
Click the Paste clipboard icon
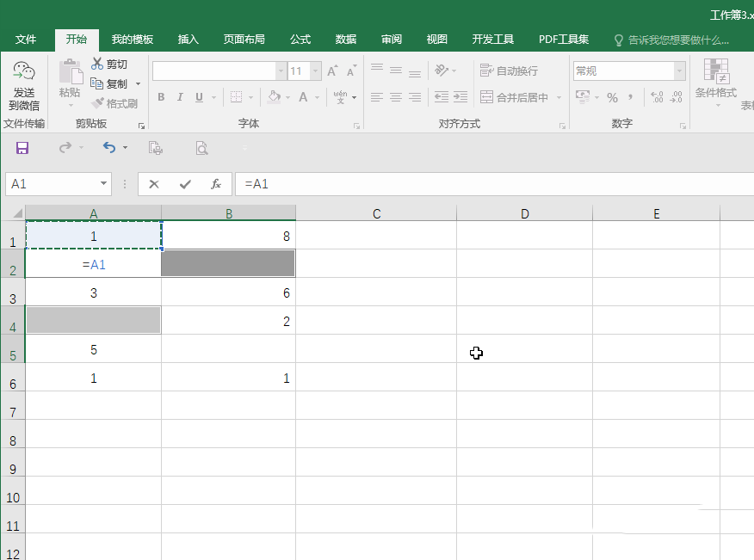coord(71,72)
